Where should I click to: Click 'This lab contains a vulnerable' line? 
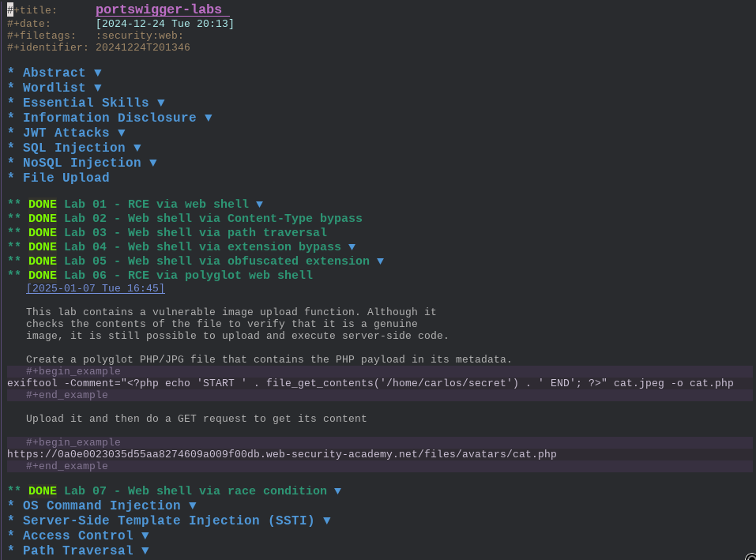(x=231, y=312)
